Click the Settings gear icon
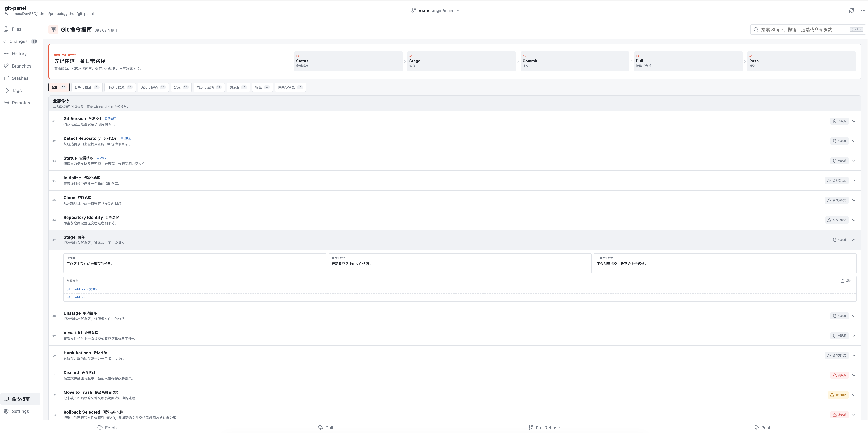Image resolution: width=868 pixels, height=433 pixels. coord(6,412)
